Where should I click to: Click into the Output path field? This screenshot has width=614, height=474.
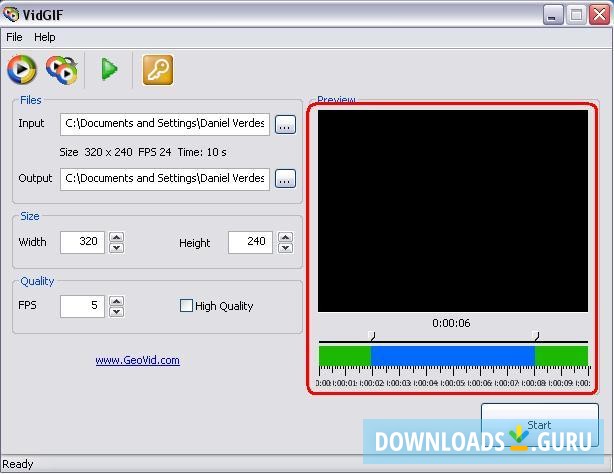[x=165, y=179]
